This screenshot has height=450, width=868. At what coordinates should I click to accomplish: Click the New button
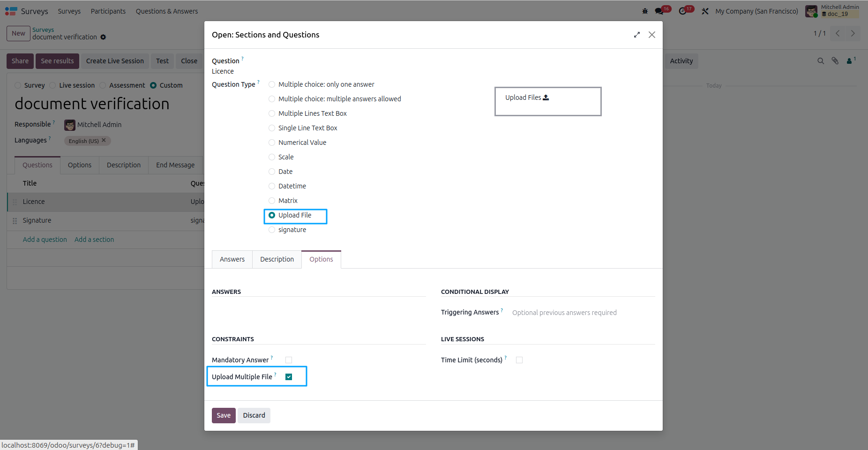coord(18,33)
